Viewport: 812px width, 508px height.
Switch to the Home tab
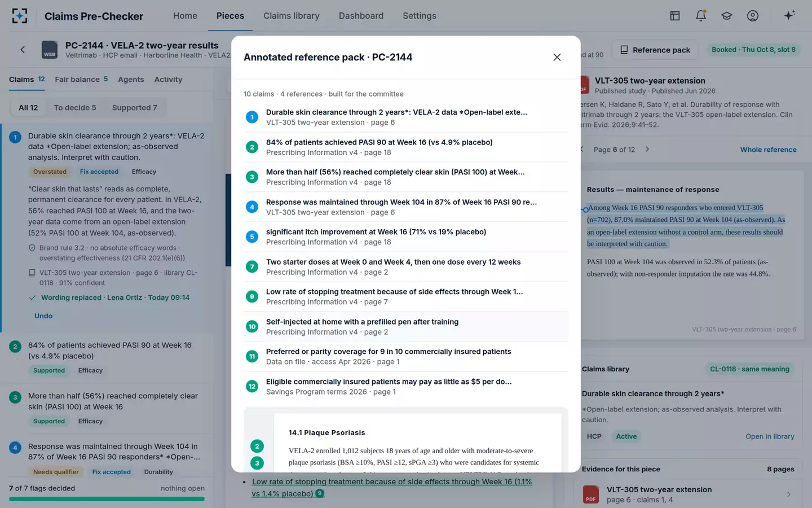click(x=185, y=16)
